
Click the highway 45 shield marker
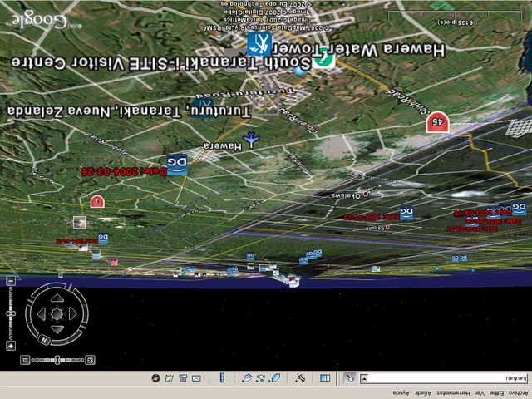[x=438, y=122]
